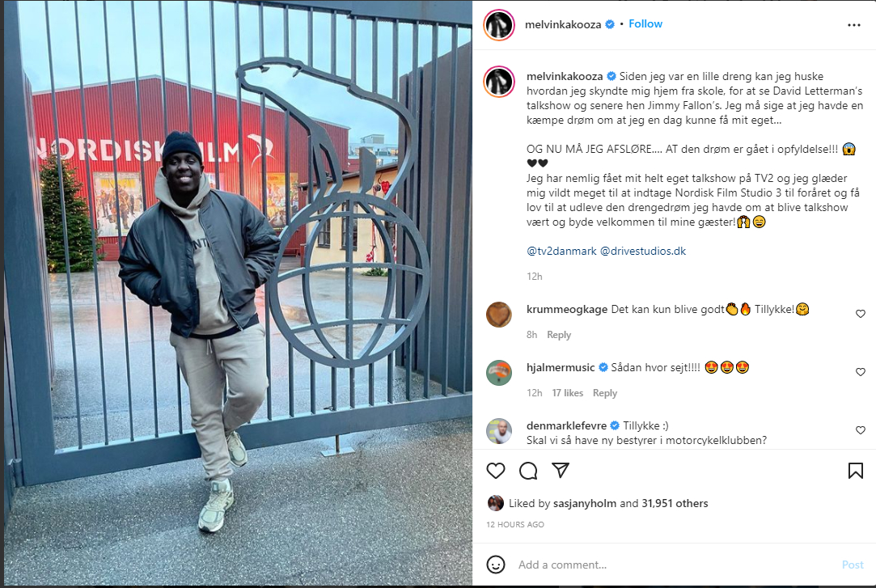The image size is (876, 588).
Task: Reply to krummeogkage's comment
Action: [559, 335]
